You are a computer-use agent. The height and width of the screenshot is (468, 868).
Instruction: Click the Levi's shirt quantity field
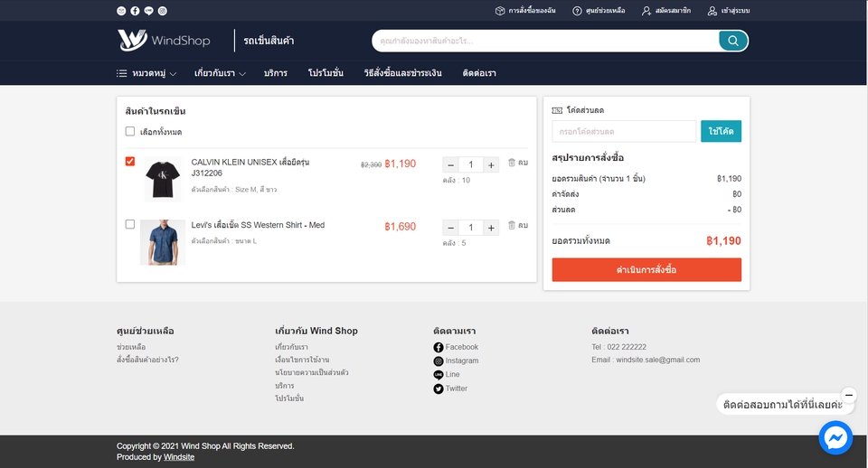pos(471,228)
